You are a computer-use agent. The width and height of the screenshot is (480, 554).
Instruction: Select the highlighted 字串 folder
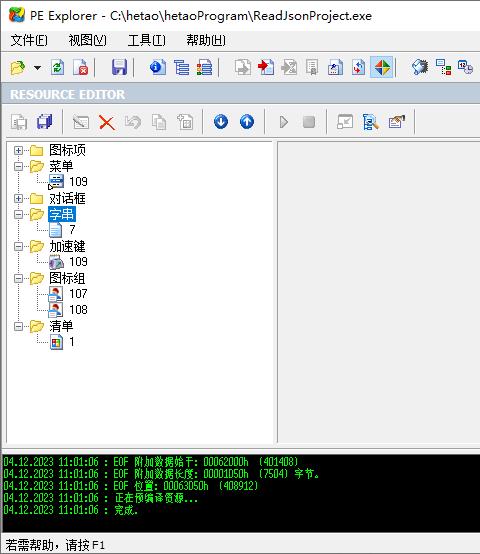coord(62,214)
